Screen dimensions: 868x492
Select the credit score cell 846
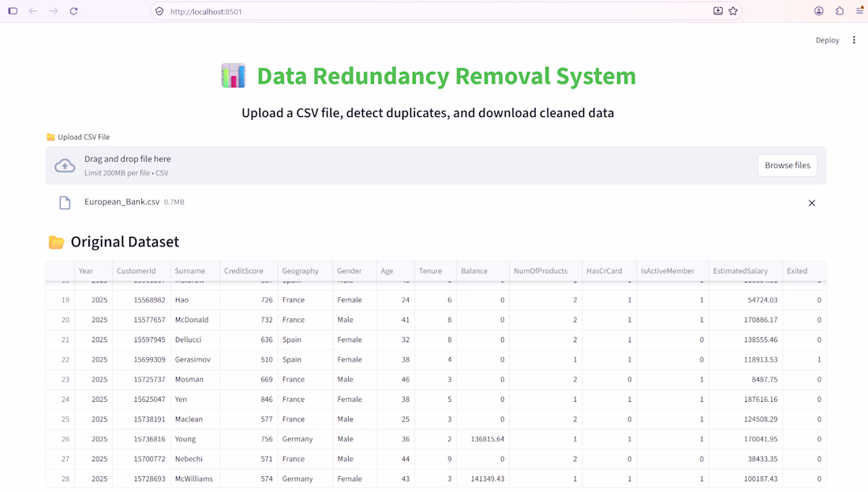pos(249,399)
